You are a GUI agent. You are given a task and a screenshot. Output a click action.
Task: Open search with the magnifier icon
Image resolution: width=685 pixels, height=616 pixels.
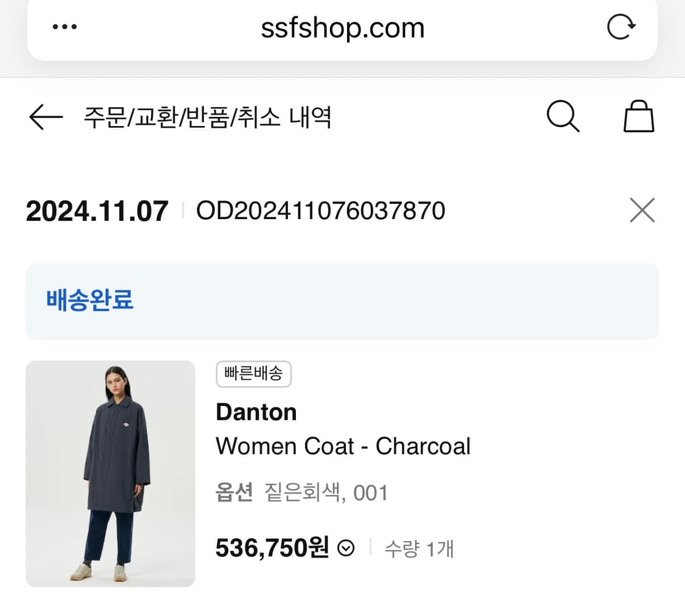563,116
